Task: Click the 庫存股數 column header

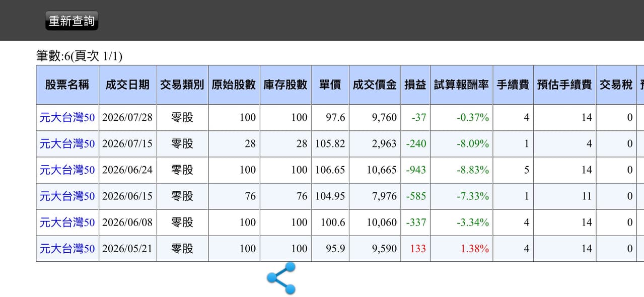Action: [x=285, y=85]
